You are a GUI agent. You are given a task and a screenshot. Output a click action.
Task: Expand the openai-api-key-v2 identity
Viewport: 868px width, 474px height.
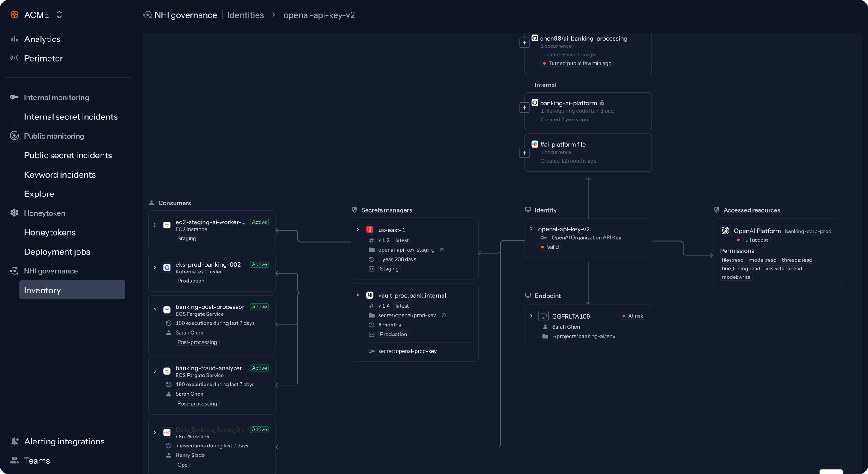click(x=532, y=229)
